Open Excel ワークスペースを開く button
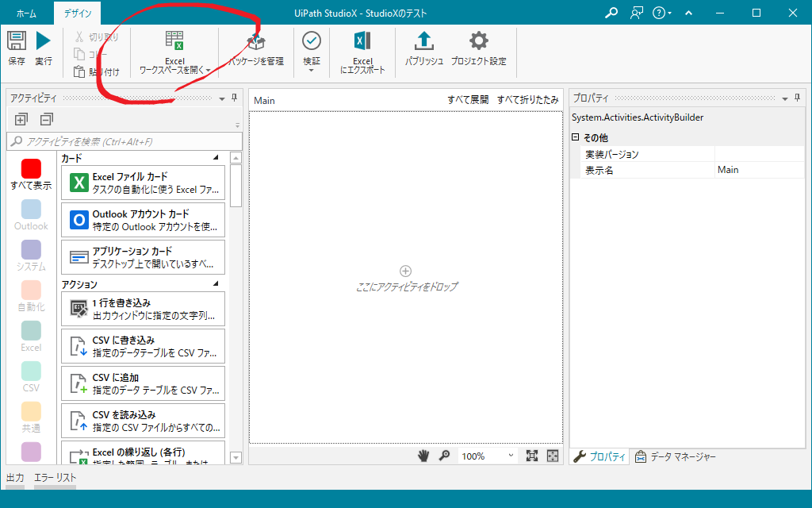This screenshot has width=812, height=508. 174,52
